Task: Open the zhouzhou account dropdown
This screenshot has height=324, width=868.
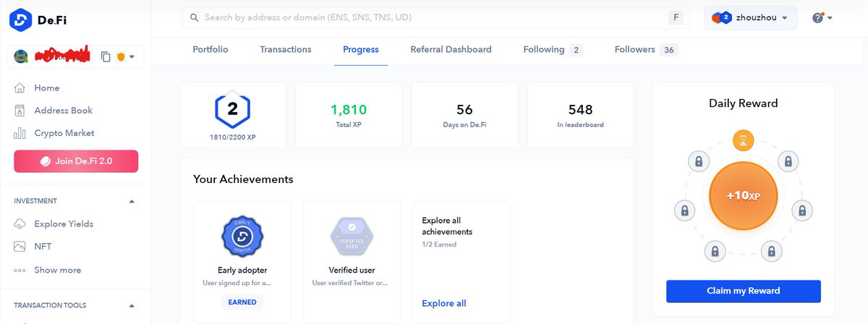Action: click(x=751, y=17)
